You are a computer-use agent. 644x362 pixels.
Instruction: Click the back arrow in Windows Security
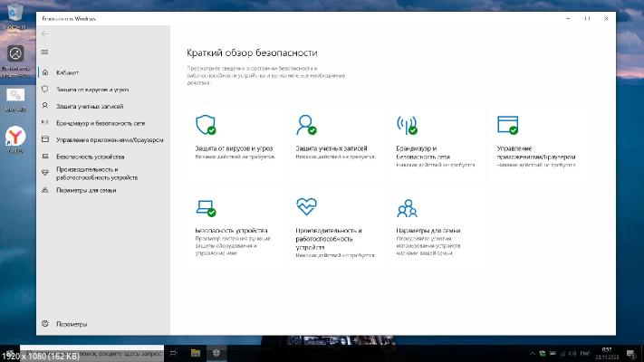(45, 33)
